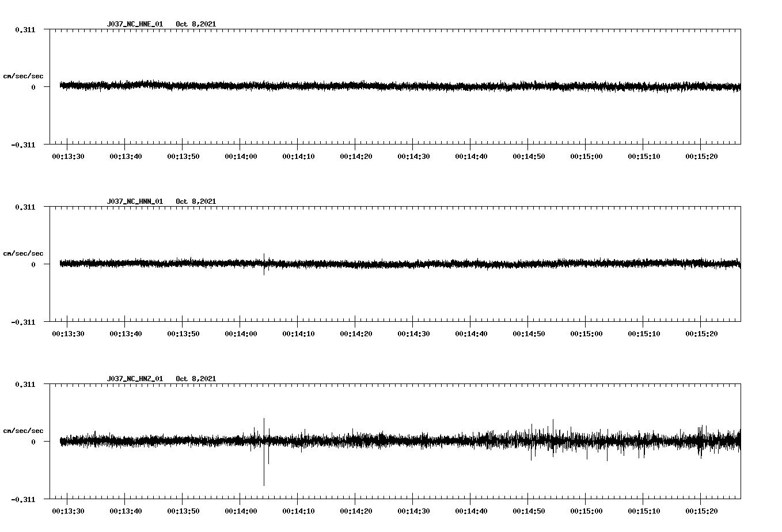Click 00:14:30 label on HNE plot axis

(413, 157)
